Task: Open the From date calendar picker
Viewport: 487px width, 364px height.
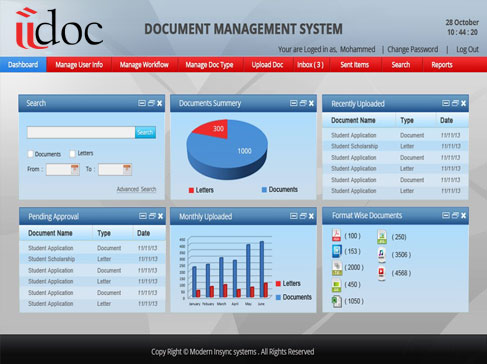Action: click(75, 169)
